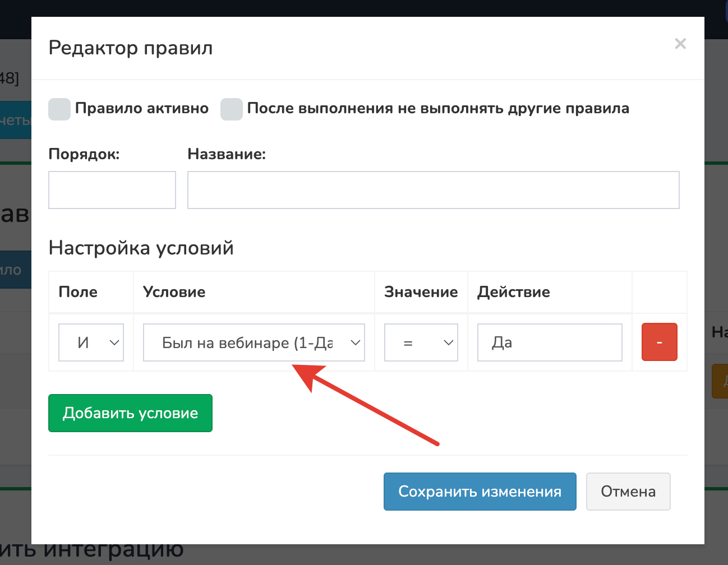Image resolution: width=728 pixels, height=565 pixels.
Task: Close the rule editor with the X icon
Action: [x=680, y=44]
